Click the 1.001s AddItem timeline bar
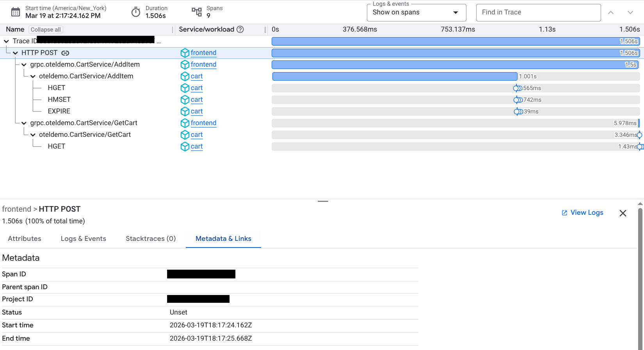644x350 pixels. (x=394, y=76)
